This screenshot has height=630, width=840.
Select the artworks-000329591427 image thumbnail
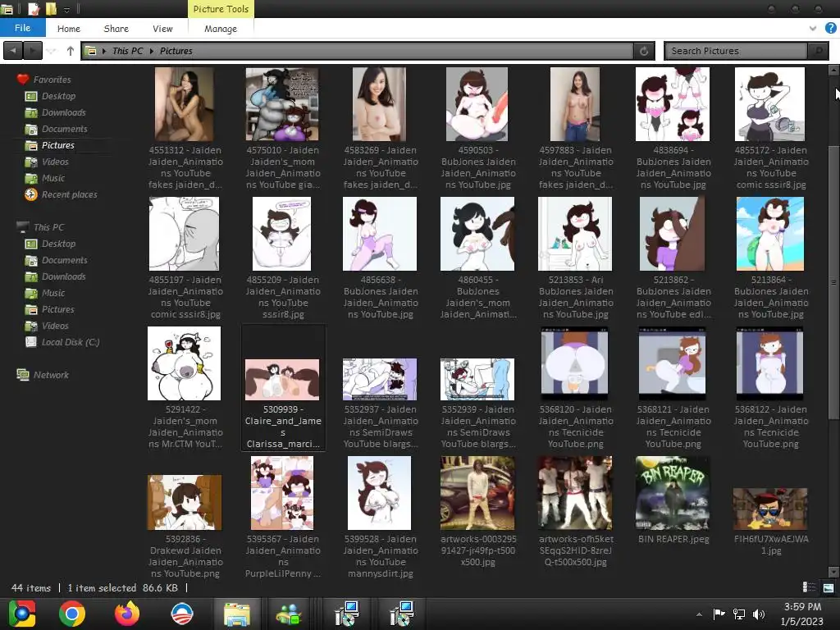(477, 493)
